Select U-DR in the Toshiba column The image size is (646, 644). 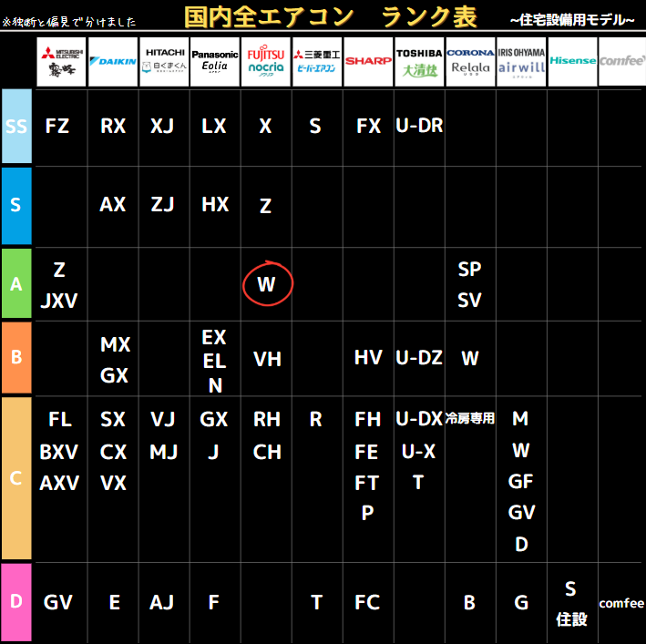pos(419,126)
